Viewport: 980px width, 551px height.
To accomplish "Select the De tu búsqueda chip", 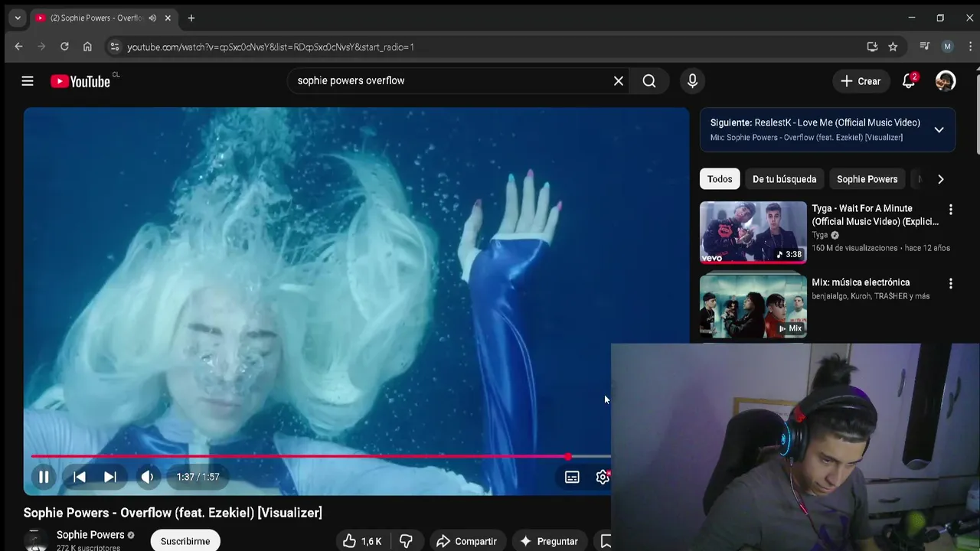I will click(x=784, y=179).
